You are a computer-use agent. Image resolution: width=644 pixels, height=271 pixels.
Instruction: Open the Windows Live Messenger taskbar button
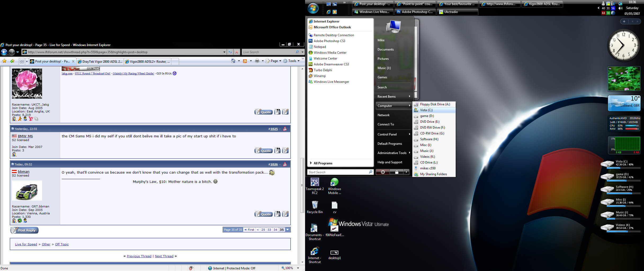tap(373, 12)
